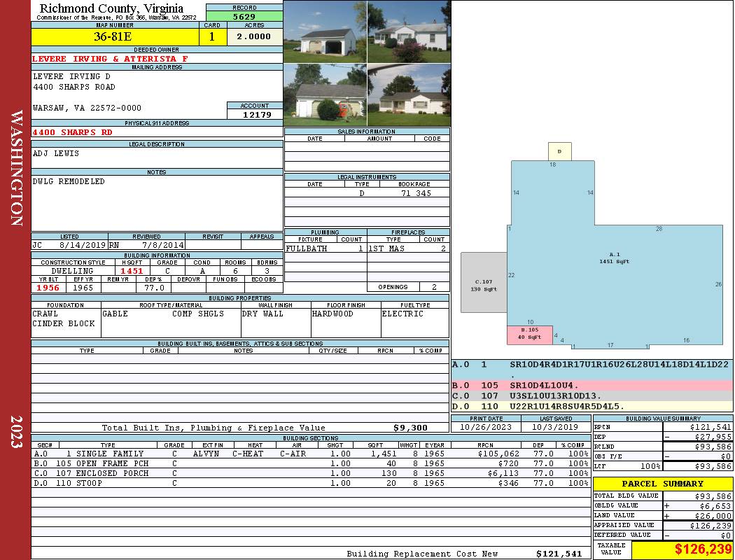Click LAND VALUE $26,000
Image resolution: width=735 pixels, height=560 pixels.
[x=712, y=515]
